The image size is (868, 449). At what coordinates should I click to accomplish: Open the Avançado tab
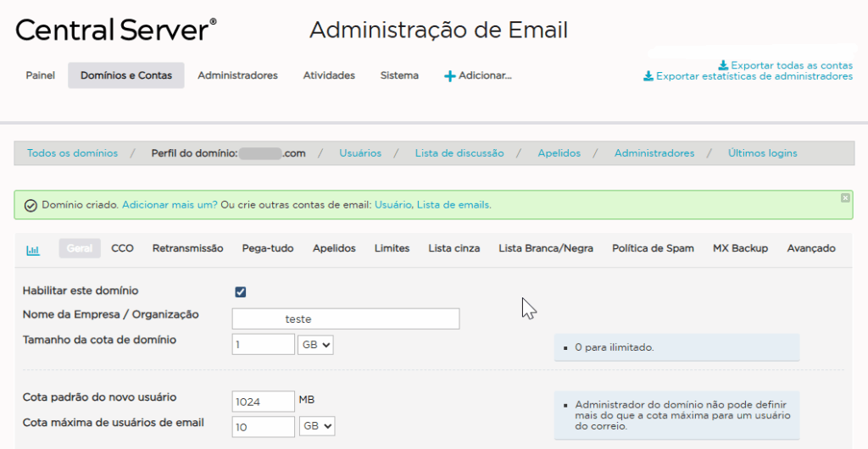point(810,248)
